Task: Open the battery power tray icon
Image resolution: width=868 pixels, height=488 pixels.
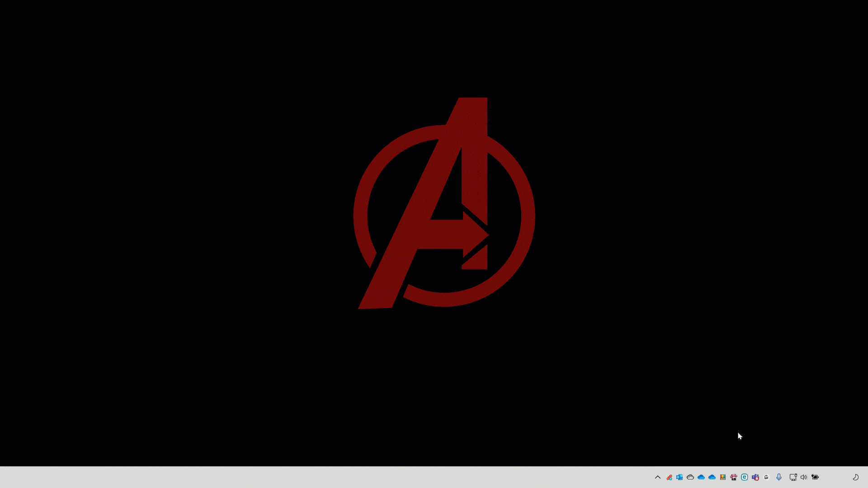Action: click(815, 477)
